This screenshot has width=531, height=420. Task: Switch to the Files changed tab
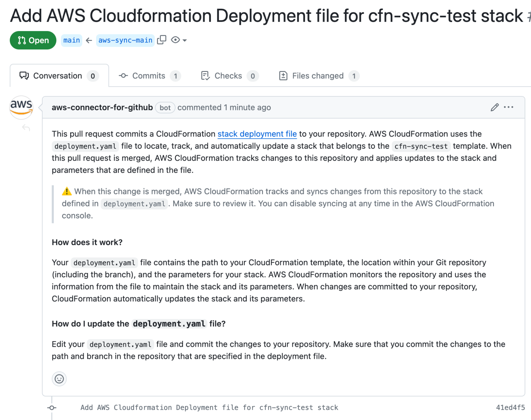[318, 76]
